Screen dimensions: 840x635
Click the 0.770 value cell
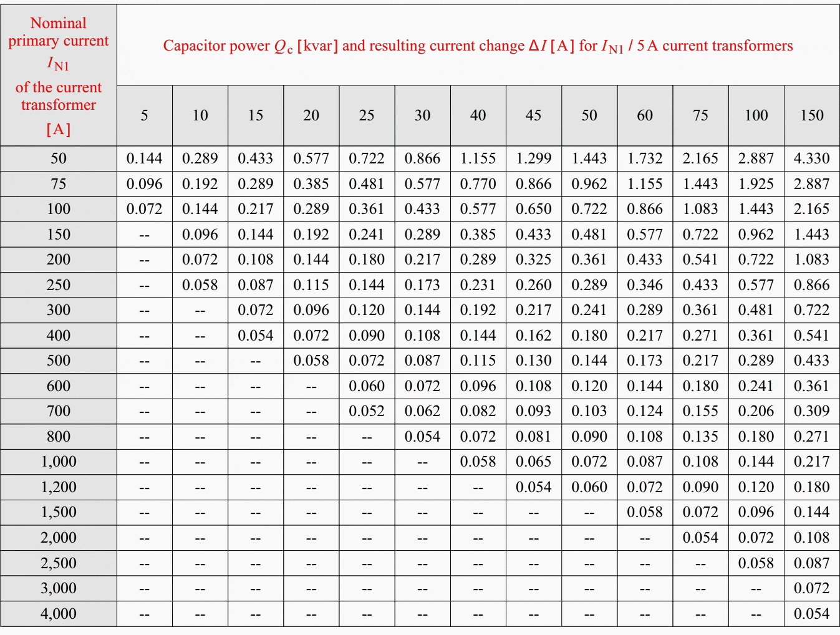[478, 184]
